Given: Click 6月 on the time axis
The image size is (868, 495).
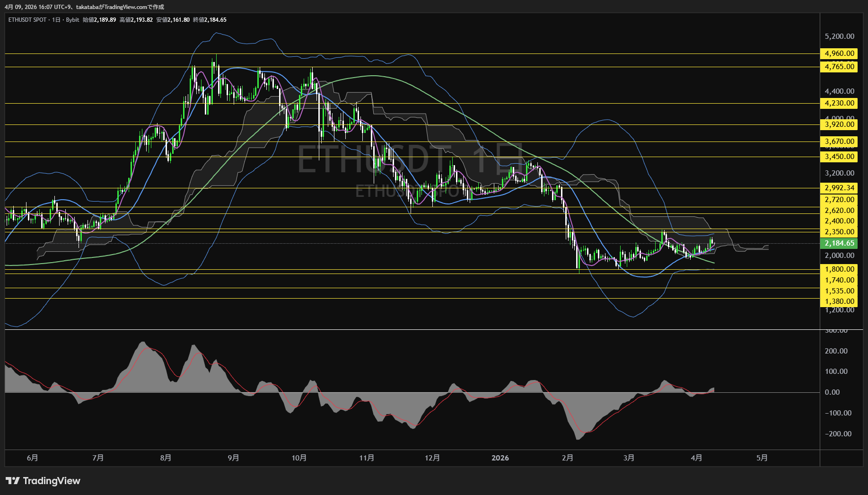Looking at the screenshot, I should (32, 458).
